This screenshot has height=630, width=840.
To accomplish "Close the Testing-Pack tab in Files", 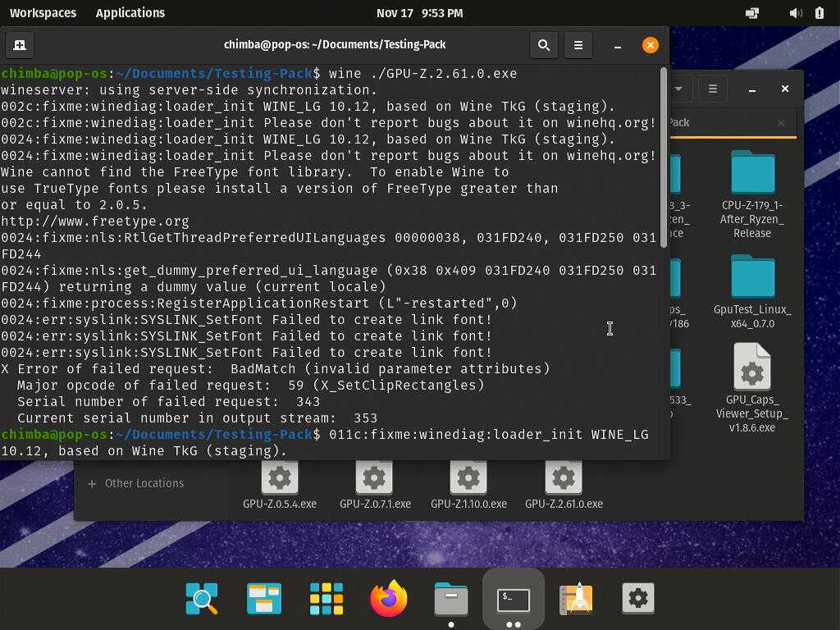I will (781, 123).
